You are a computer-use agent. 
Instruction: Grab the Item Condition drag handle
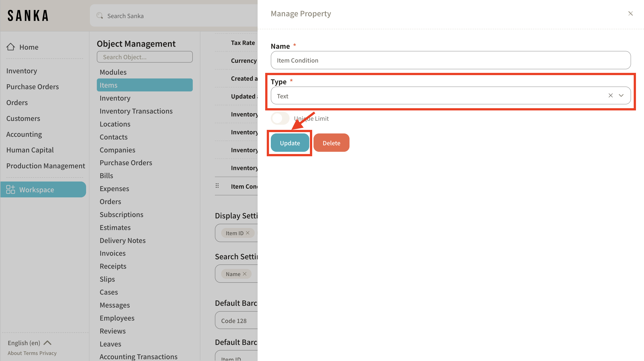click(217, 186)
